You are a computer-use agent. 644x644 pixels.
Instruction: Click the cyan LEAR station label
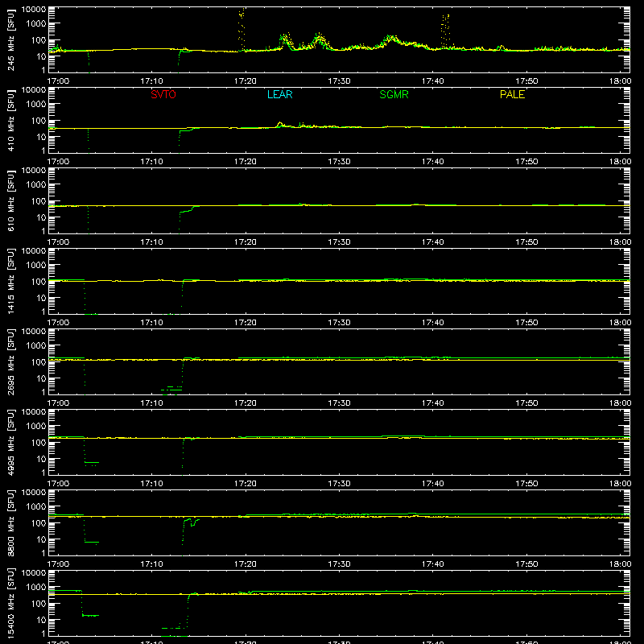[279, 94]
